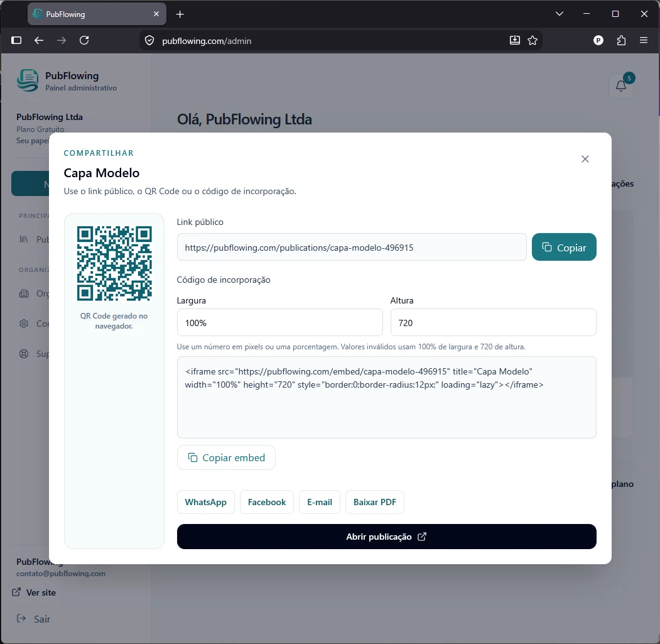Close the PubFlowing browser tab
The width and height of the screenshot is (660, 644).
156,14
